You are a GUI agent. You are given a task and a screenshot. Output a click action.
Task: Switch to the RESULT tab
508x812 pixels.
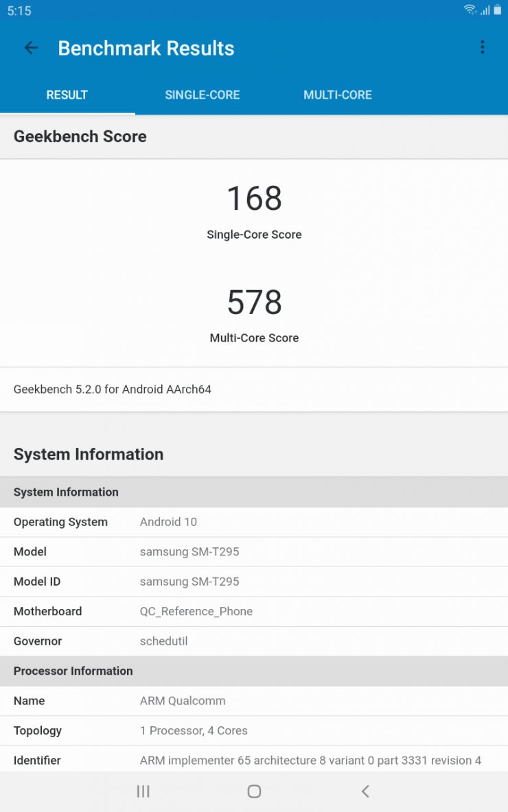click(x=67, y=95)
